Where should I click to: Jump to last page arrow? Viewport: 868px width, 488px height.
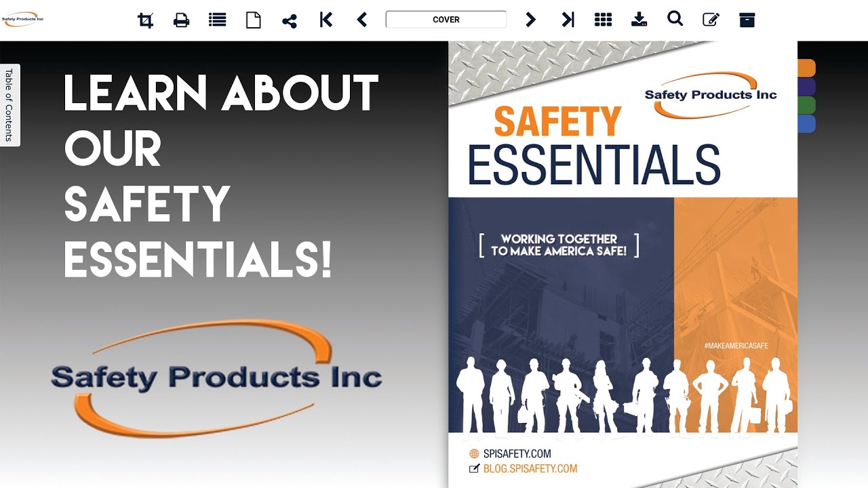pos(568,20)
